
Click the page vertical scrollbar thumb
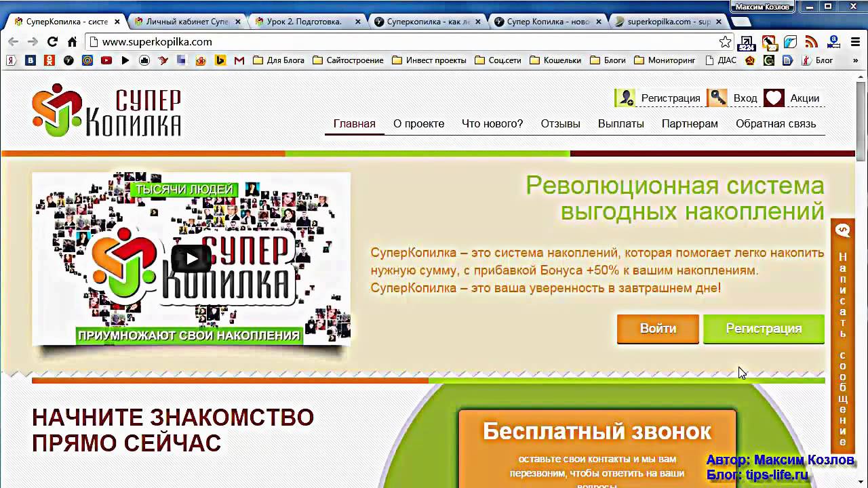click(x=861, y=121)
